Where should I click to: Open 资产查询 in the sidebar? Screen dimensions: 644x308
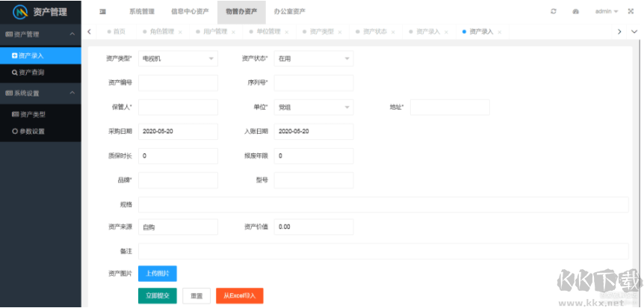(31, 73)
